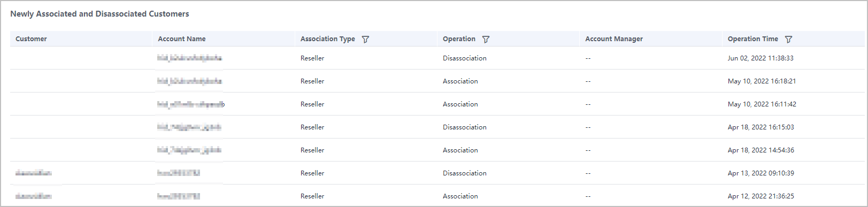Select the Jun 02, 2022 11:38:33 row
The height and width of the screenshot is (207, 868).
(437, 58)
